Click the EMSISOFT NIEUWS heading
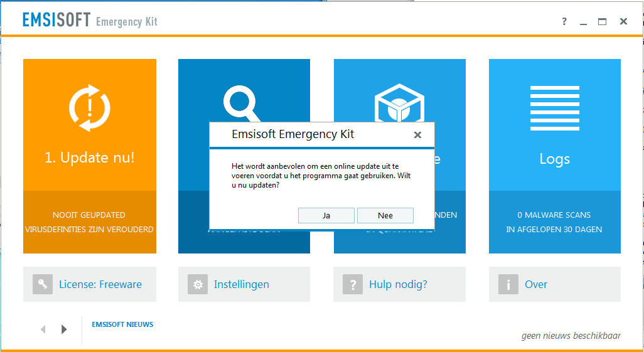This screenshot has width=644, height=352. pyautogui.click(x=122, y=324)
